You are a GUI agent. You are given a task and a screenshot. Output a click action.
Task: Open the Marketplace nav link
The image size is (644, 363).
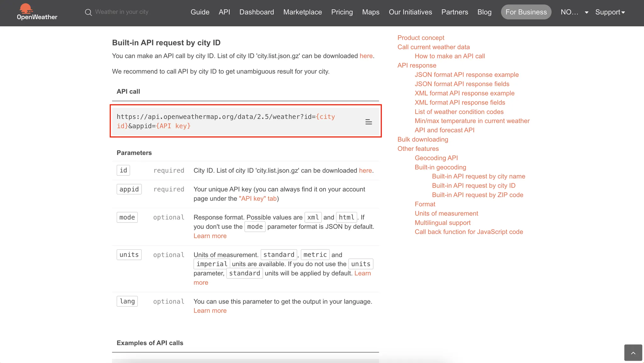tap(303, 12)
